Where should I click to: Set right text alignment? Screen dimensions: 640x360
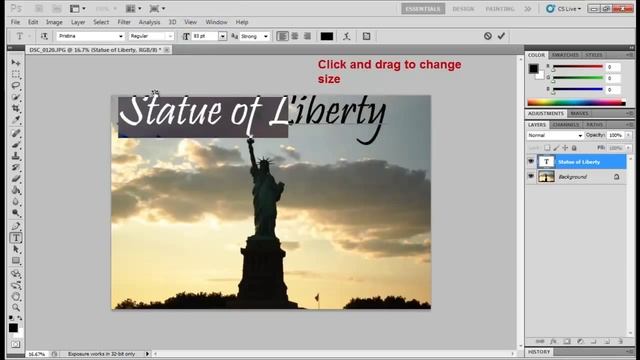point(307,36)
